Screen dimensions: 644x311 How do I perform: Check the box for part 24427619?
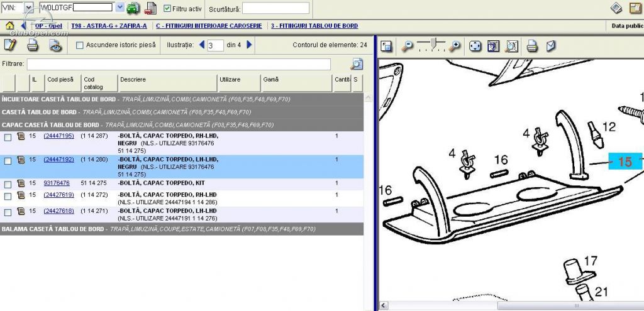point(8,197)
